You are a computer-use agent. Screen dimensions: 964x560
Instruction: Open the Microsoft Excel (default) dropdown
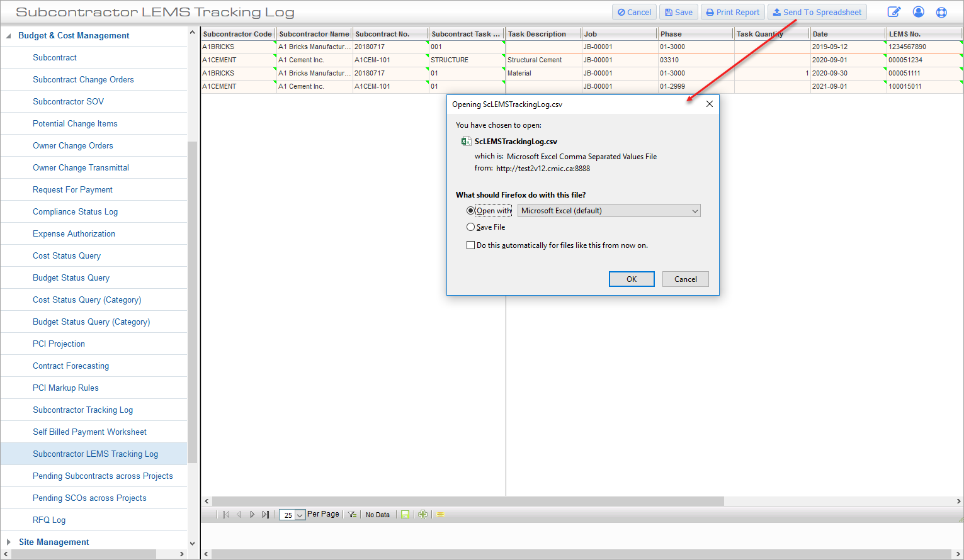[x=609, y=211]
